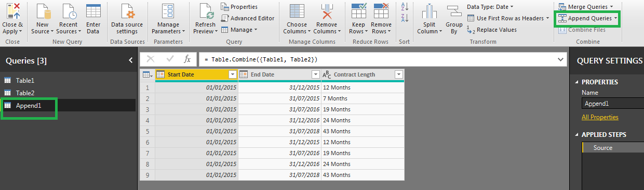Click the Remove Columns icon

point(327,11)
